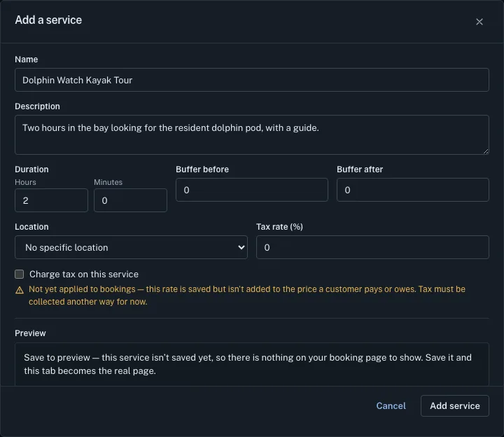
Task: Click the Add service button
Action: point(455,405)
